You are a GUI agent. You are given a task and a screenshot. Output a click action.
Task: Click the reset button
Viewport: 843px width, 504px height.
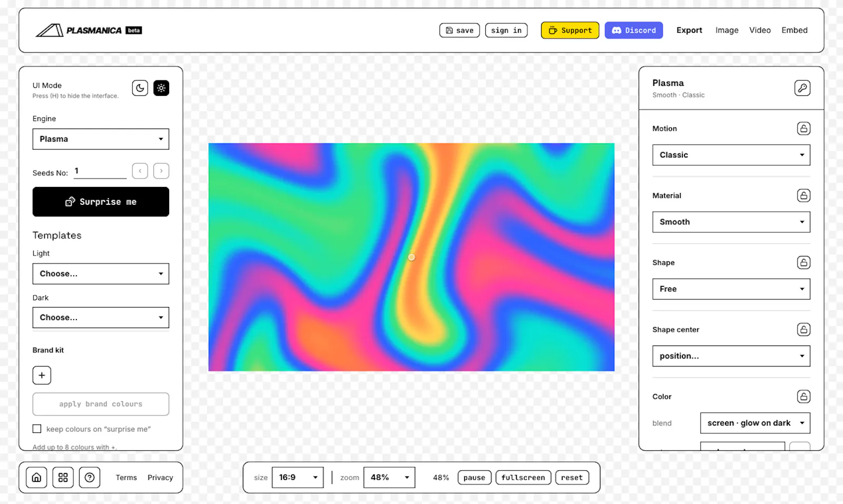(572, 478)
